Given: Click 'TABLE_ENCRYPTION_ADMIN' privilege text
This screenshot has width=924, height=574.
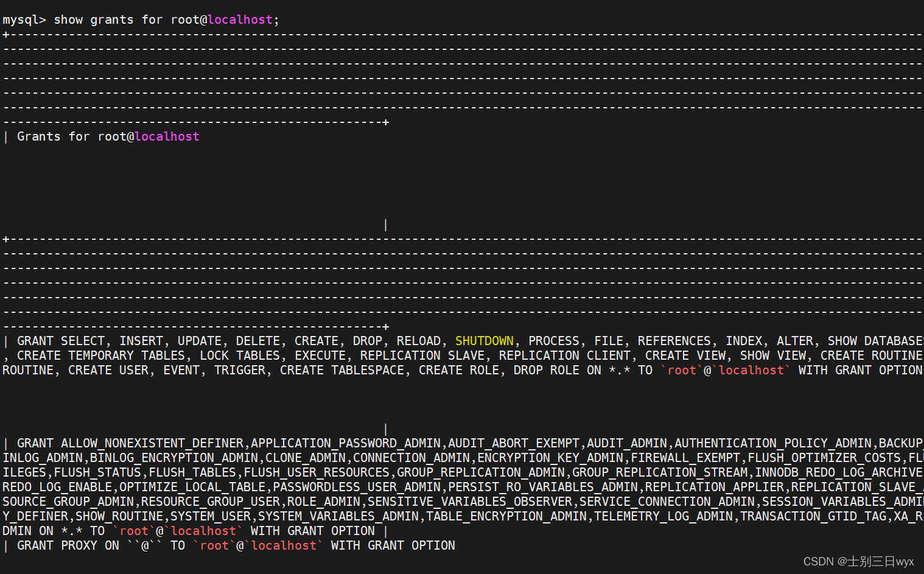Looking at the screenshot, I should coord(506,517).
